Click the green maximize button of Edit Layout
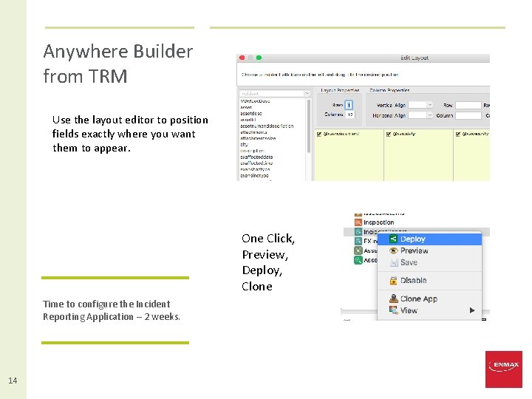This screenshot has height=399, width=532. [259, 58]
